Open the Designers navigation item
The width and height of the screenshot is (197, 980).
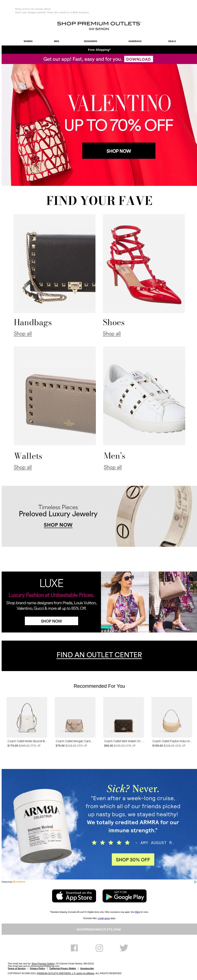coord(90,41)
